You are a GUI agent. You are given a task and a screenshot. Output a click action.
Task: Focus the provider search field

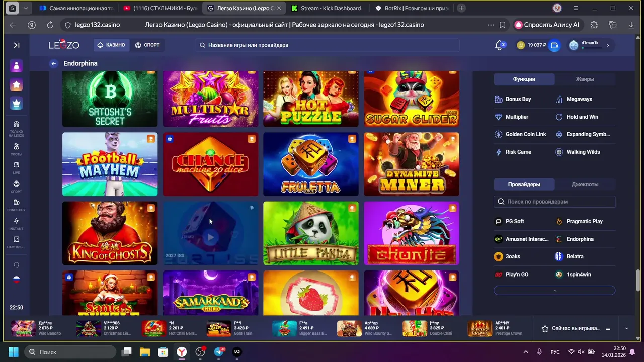554,202
